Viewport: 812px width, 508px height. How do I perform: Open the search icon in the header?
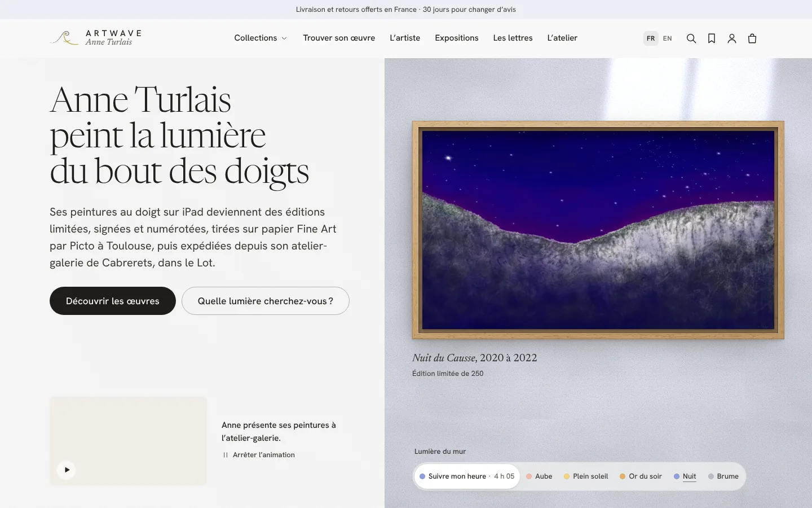[x=691, y=38]
